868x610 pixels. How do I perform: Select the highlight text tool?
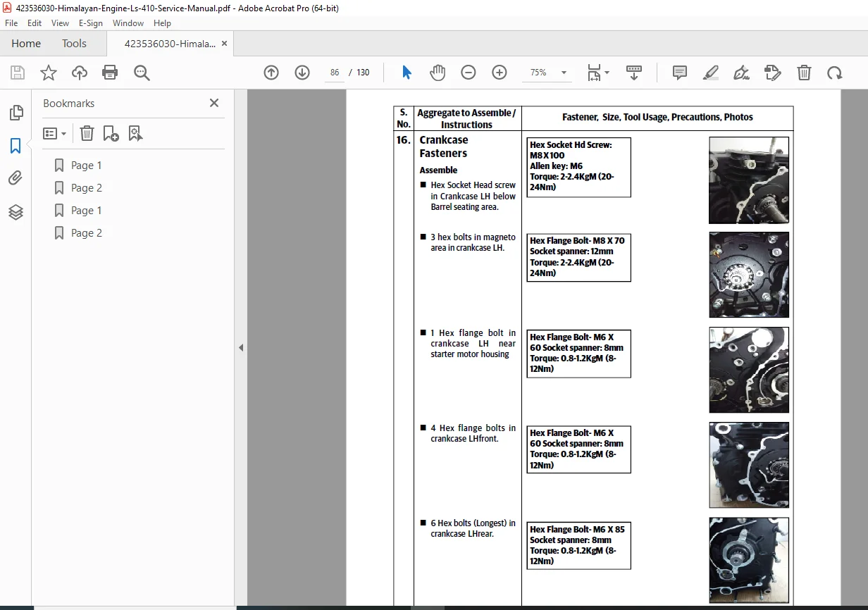coord(711,73)
